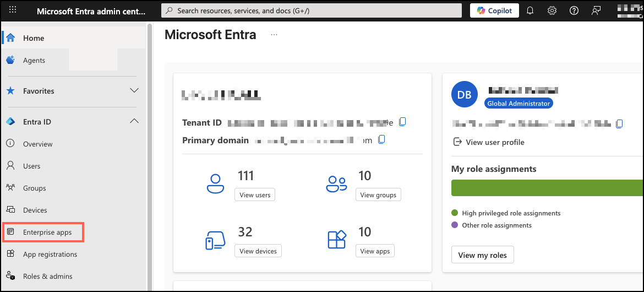Click the Favorites star icon
This screenshot has height=292, width=644.
coord(10,90)
